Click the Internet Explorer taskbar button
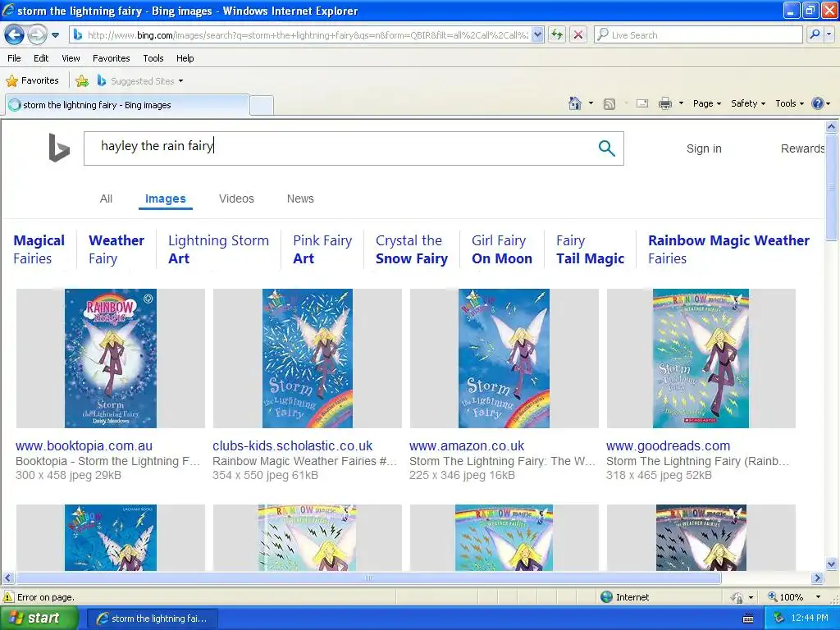Screen dimensions: 840x630 (x=153, y=619)
